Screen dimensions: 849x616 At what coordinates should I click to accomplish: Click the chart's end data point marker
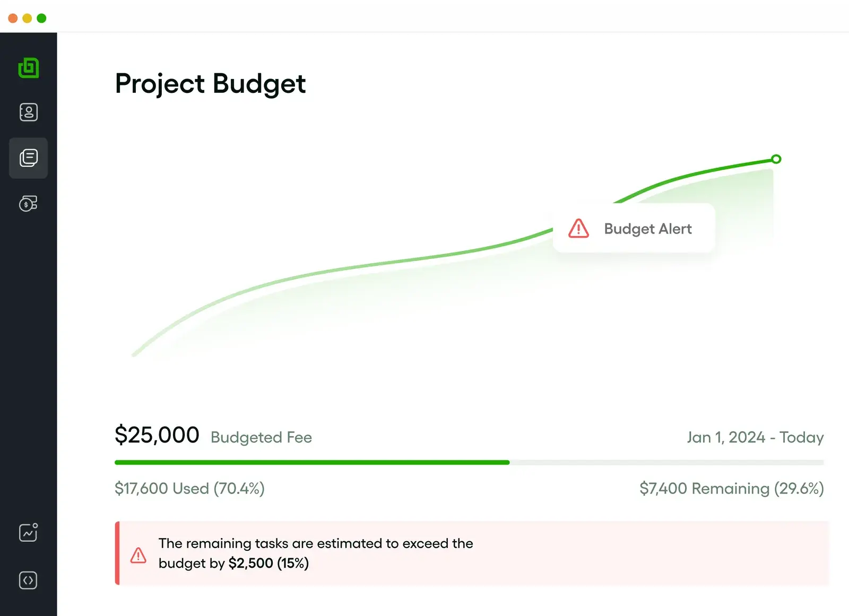point(776,159)
